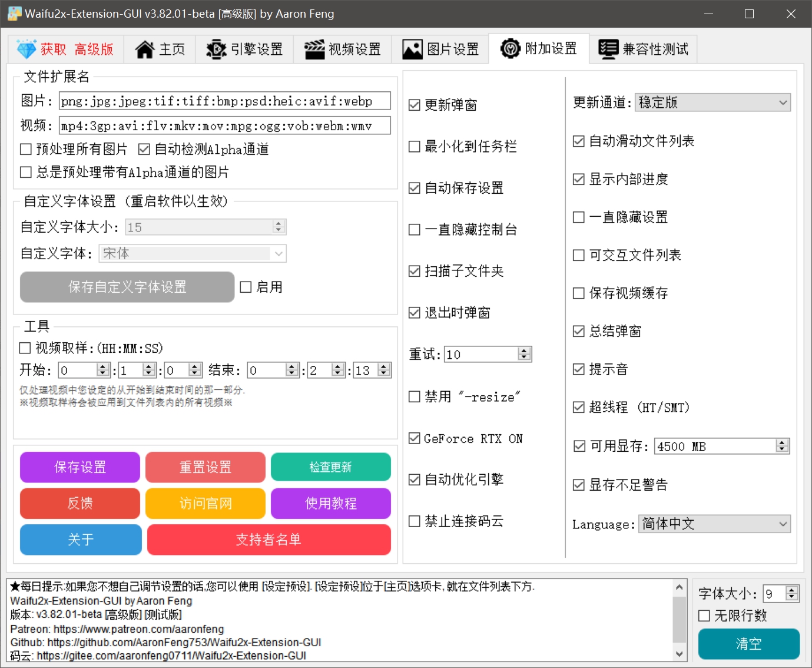Image resolution: width=812 pixels, height=668 pixels.
Task: Expand the Language dropdown
Action: coord(714,524)
